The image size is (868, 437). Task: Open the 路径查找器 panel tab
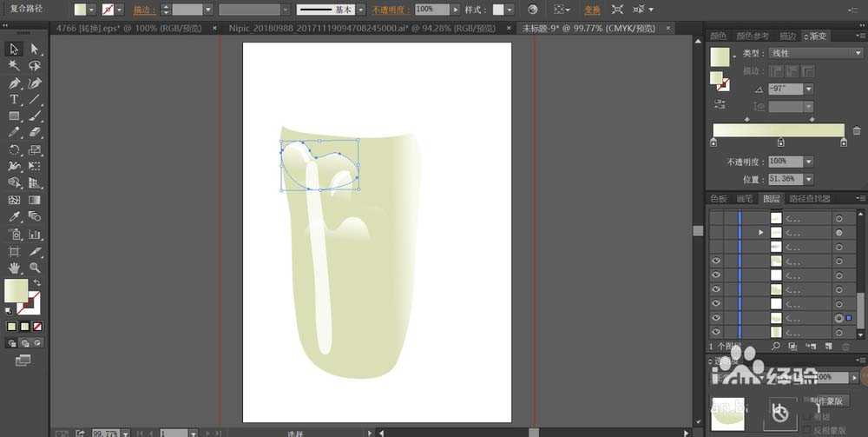tap(809, 199)
